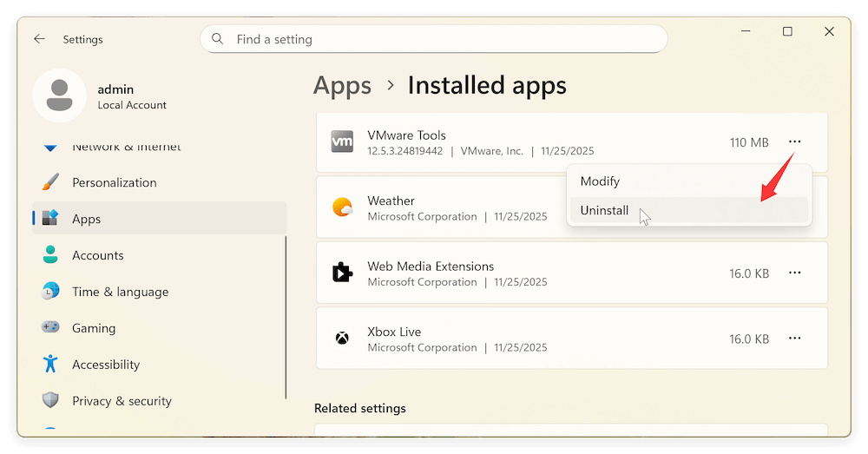Open the Accounts settings page

tap(160, 255)
